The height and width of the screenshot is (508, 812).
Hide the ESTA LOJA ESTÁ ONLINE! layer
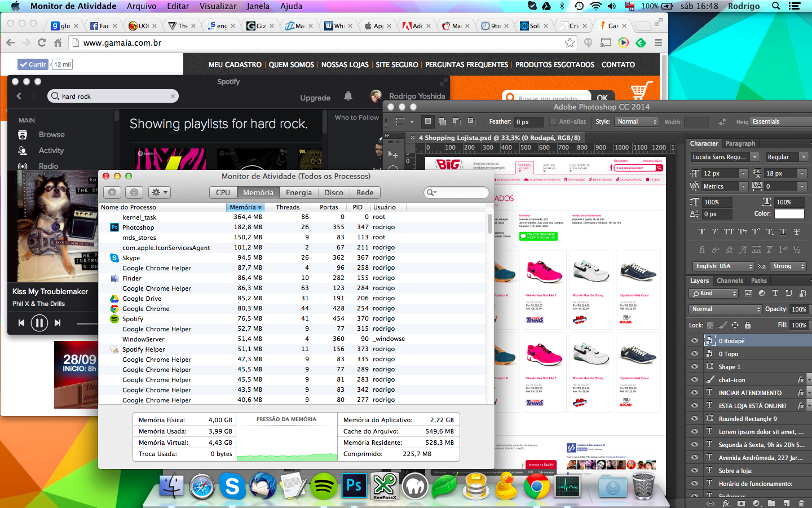coord(694,406)
